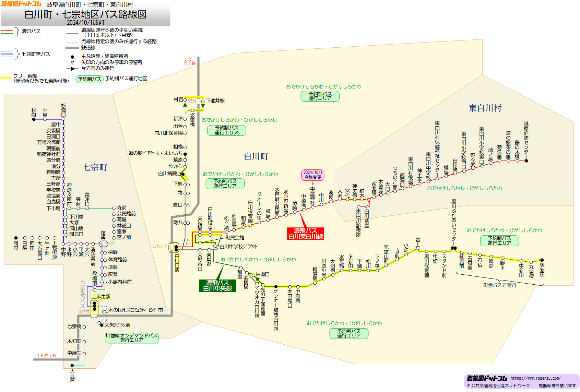Screen dimensions: 580x392
Task: Click the 白川病院 stop label
Action: pos(167,174)
